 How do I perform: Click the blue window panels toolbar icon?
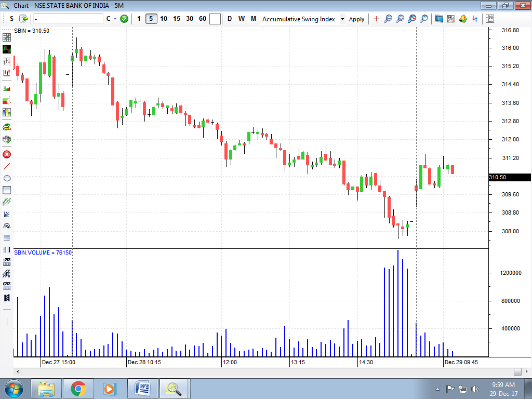pyautogui.click(x=438, y=19)
